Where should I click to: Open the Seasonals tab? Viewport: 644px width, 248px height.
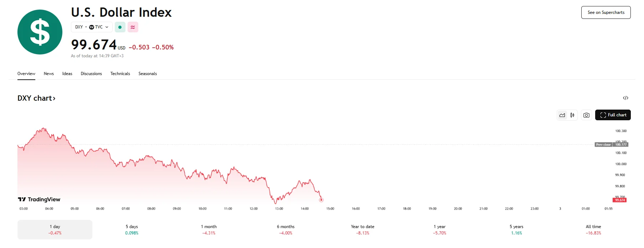pos(148,74)
